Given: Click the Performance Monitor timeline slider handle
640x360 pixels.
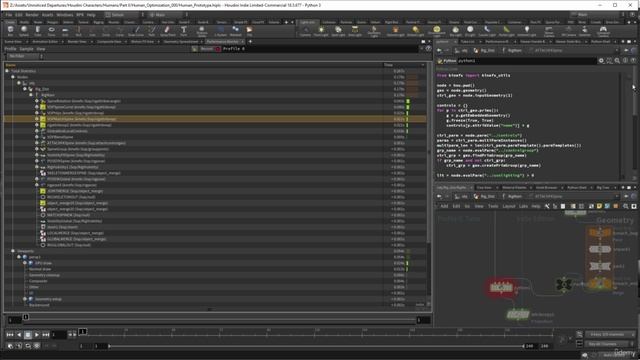Looking at the screenshot, I should 26,317.
